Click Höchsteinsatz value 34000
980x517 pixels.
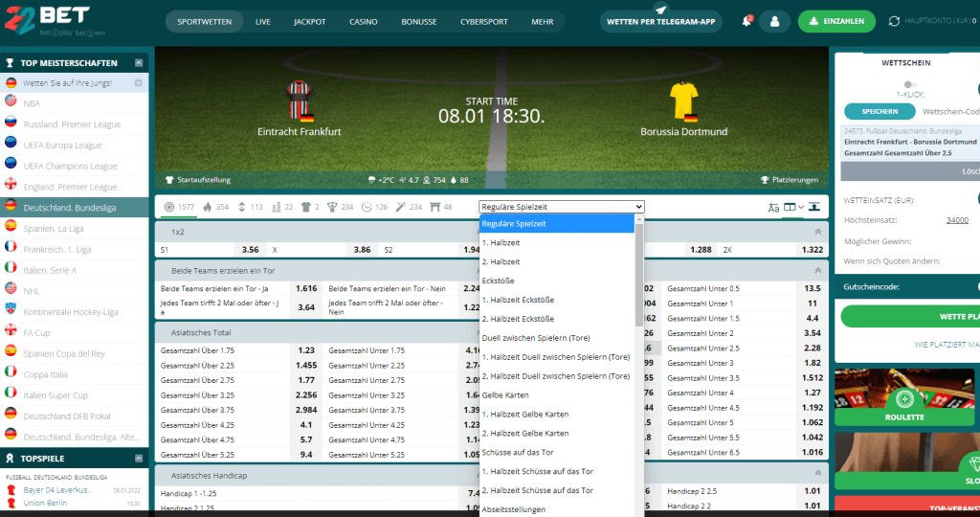(x=957, y=220)
